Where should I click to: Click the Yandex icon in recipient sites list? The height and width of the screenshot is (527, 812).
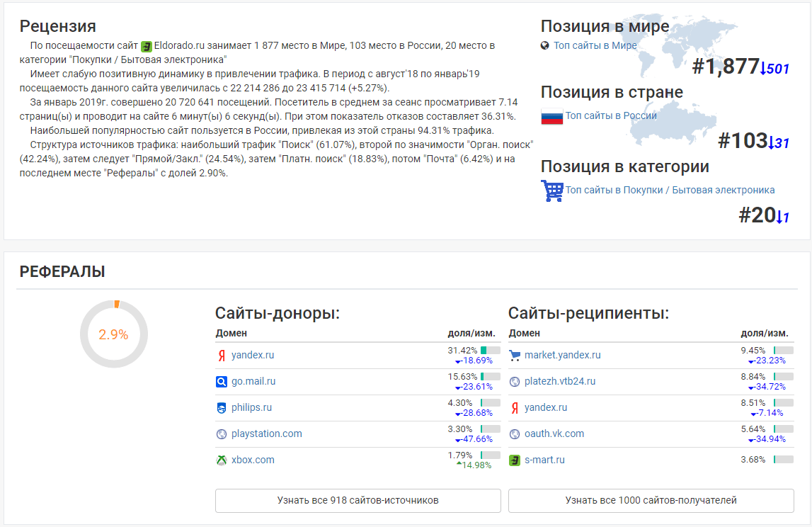click(x=515, y=408)
